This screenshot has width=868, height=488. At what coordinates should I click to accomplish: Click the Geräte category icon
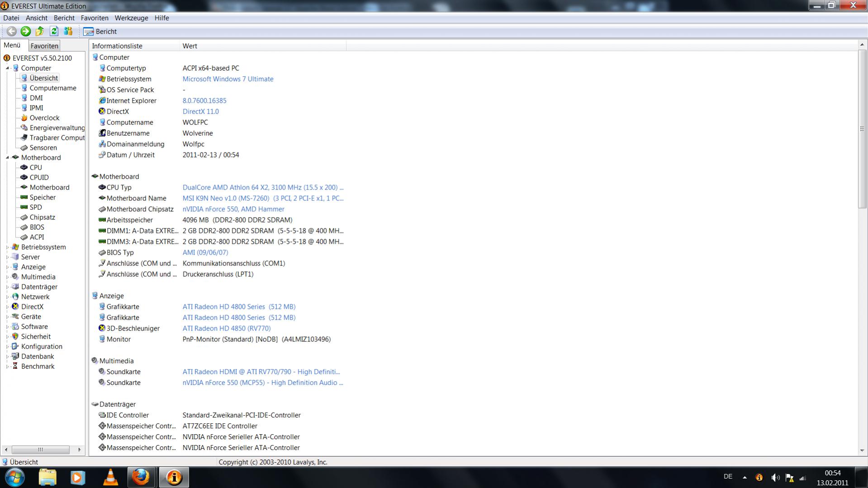pyautogui.click(x=15, y=317)
